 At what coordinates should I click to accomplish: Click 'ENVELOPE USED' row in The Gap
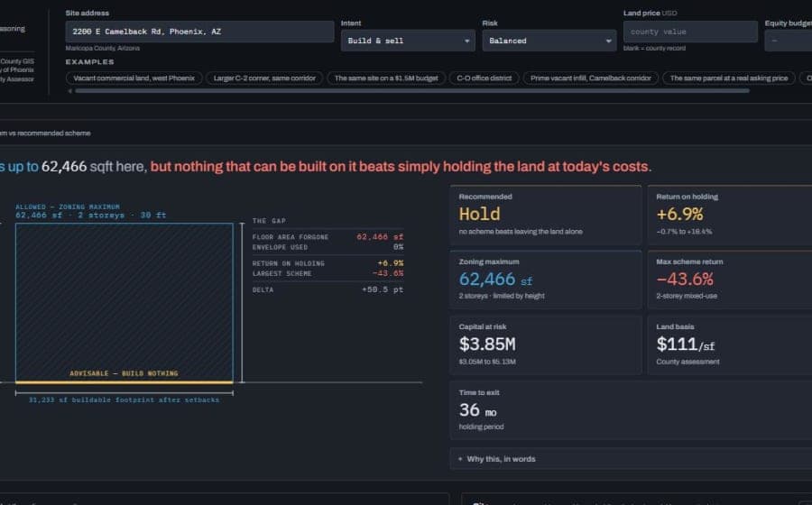pos(328,247)
